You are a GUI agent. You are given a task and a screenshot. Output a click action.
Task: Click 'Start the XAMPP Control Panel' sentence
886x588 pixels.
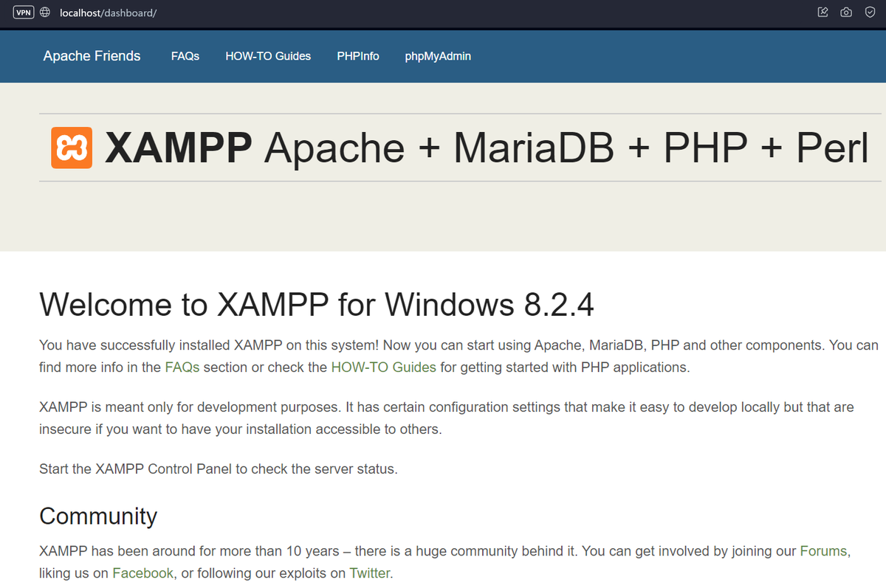click(x=219, y=469)
